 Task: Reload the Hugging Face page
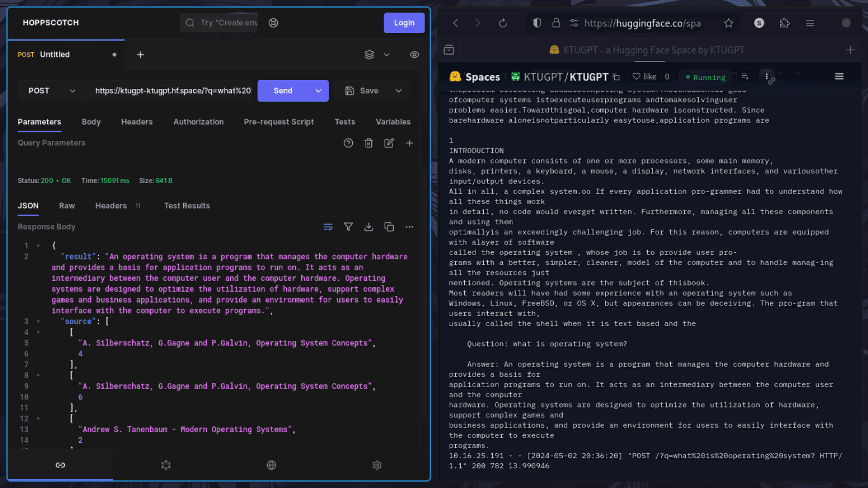[503, 23]
